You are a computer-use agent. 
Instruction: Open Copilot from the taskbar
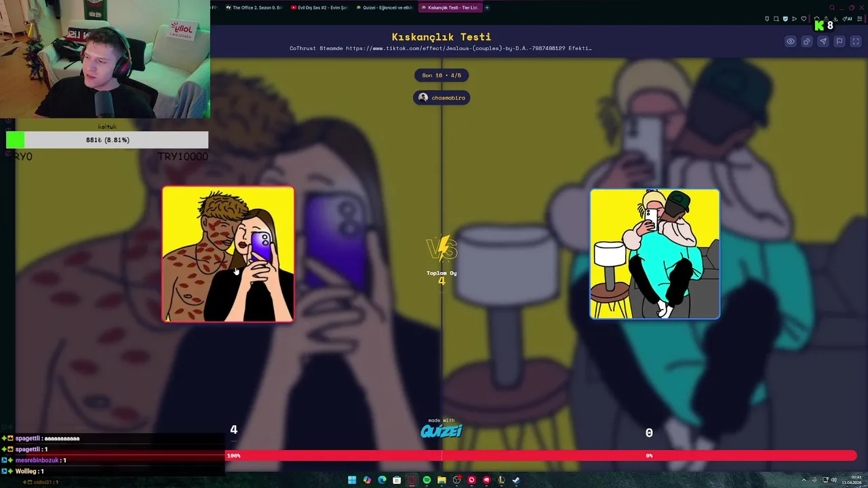click(367, 480)
